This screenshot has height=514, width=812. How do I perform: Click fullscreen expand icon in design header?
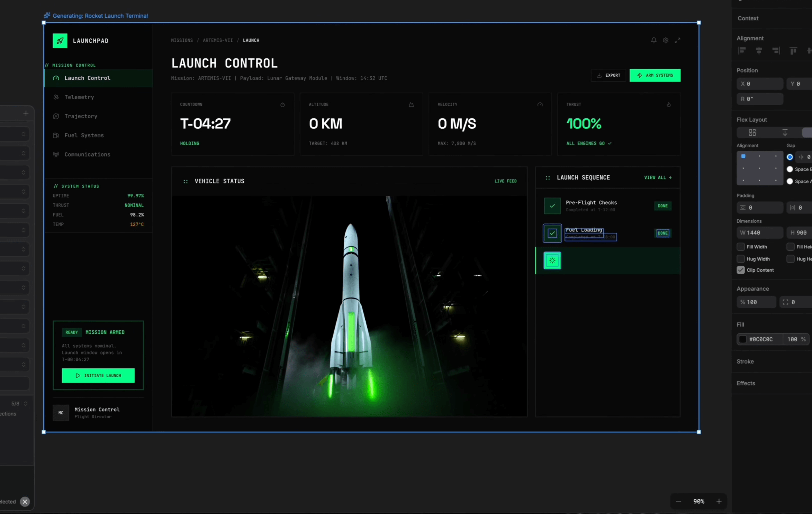[x=677, y=40]
